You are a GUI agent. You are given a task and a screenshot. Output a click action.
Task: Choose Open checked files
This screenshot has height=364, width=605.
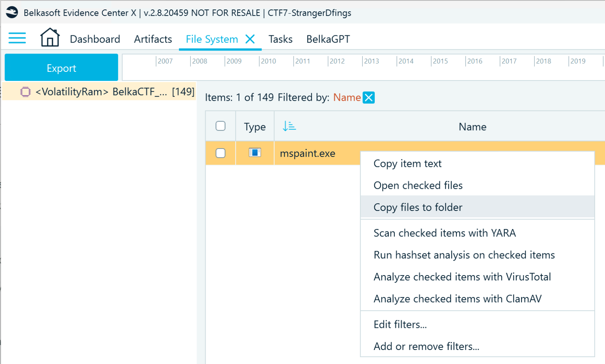[x=477, y=185]
